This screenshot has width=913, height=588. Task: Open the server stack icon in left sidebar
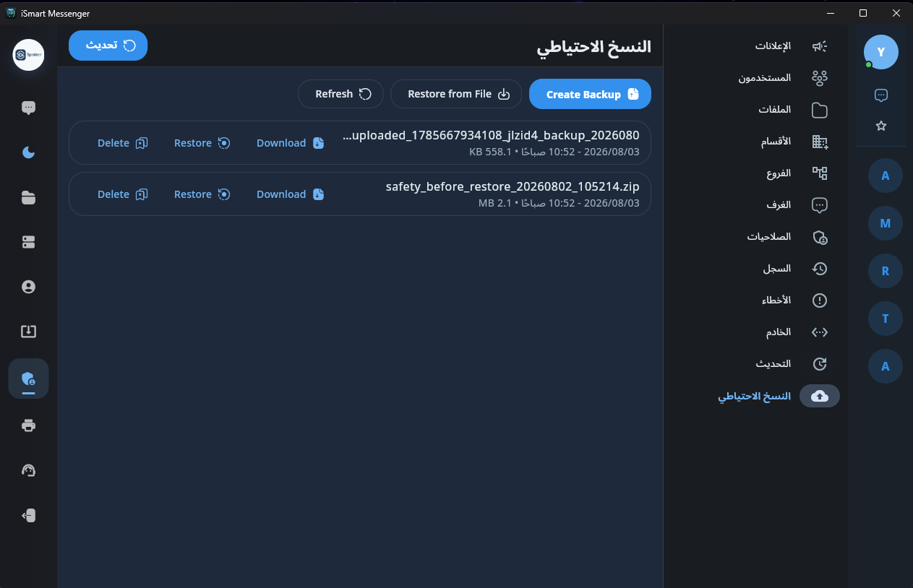[x=28, y=242]
